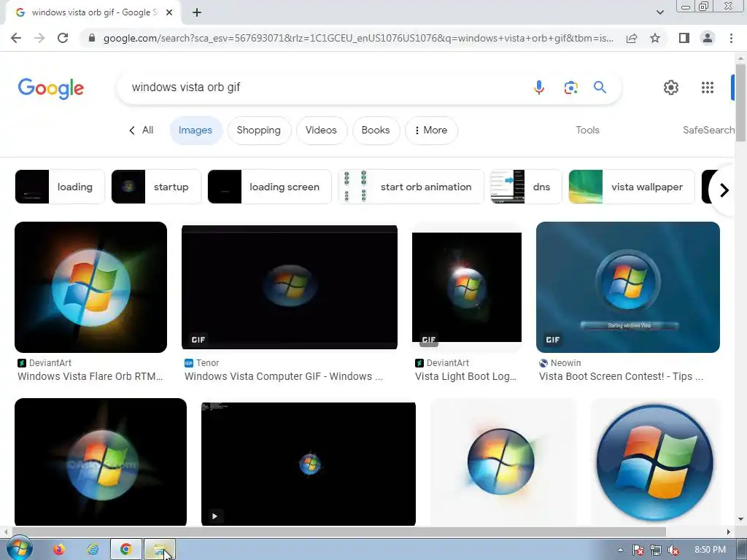
Task: Open the large blue Vista orb thumbnail
Action: (x=654, y=462)
